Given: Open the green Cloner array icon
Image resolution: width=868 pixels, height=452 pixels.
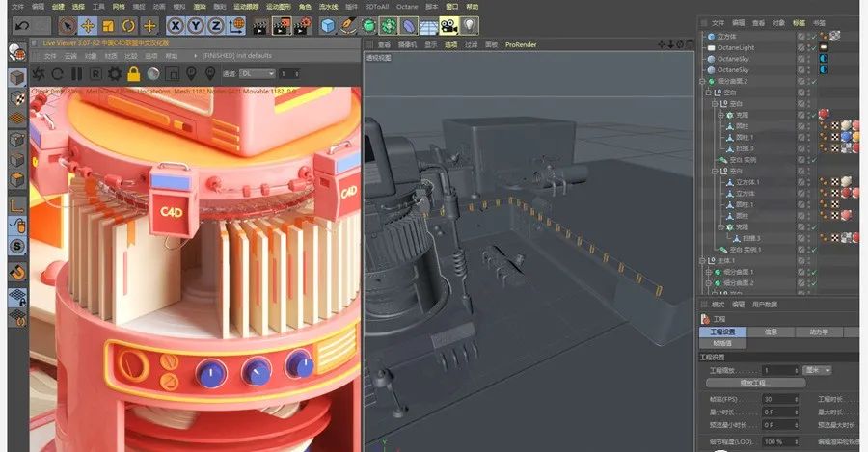Looking at the screenshot, I should click(x=389, y=26).
